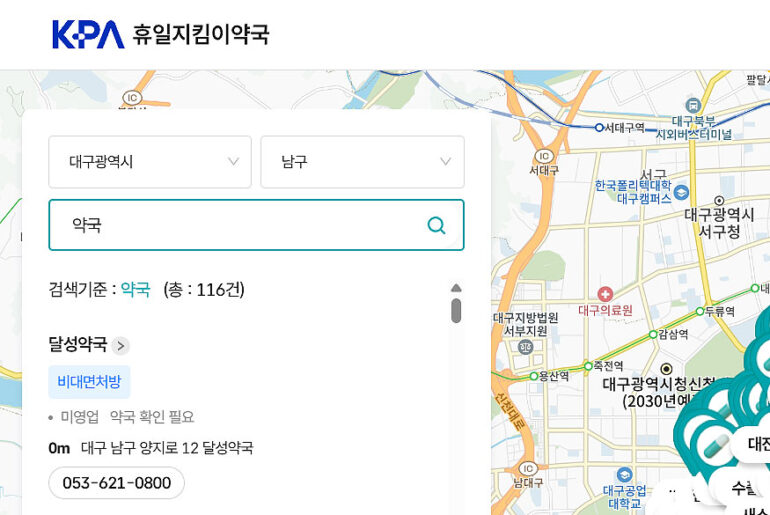This screenshot has width=770, height=515.
Task: Click the 감삼역 subway station marker
Action: coord(653,334)
